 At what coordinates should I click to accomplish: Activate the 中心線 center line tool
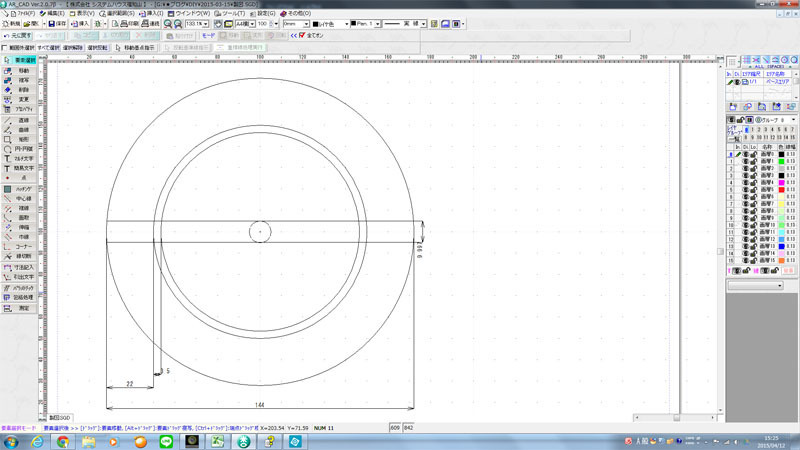[19, 198]
